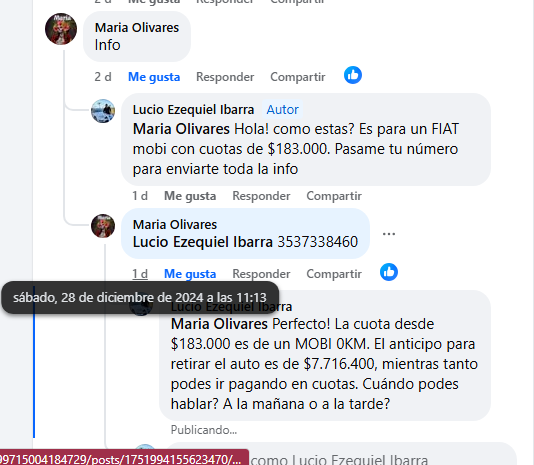Click Compartir under Info comment
Screen dimensions: 534x465
point(298,77)
